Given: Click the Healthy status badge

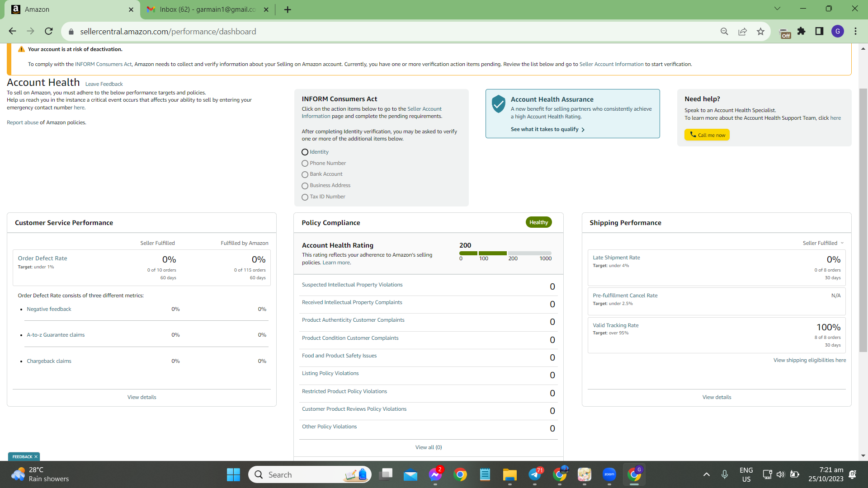Looking at the screenshot, I should click(538, 222).
